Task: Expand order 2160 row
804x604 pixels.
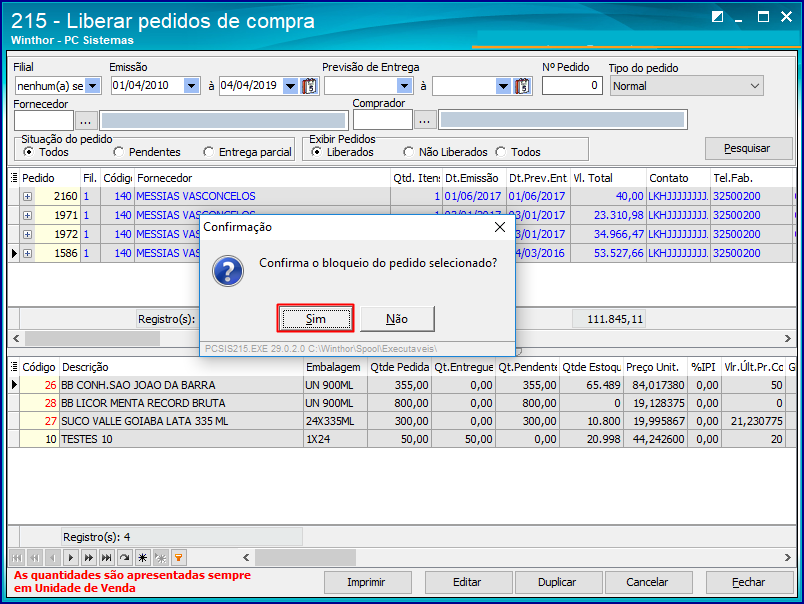Action: (x=27, y=196)
